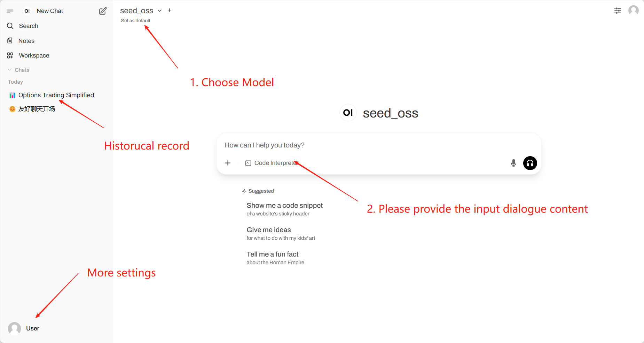Open the Notes section

[x=26, y=41]
